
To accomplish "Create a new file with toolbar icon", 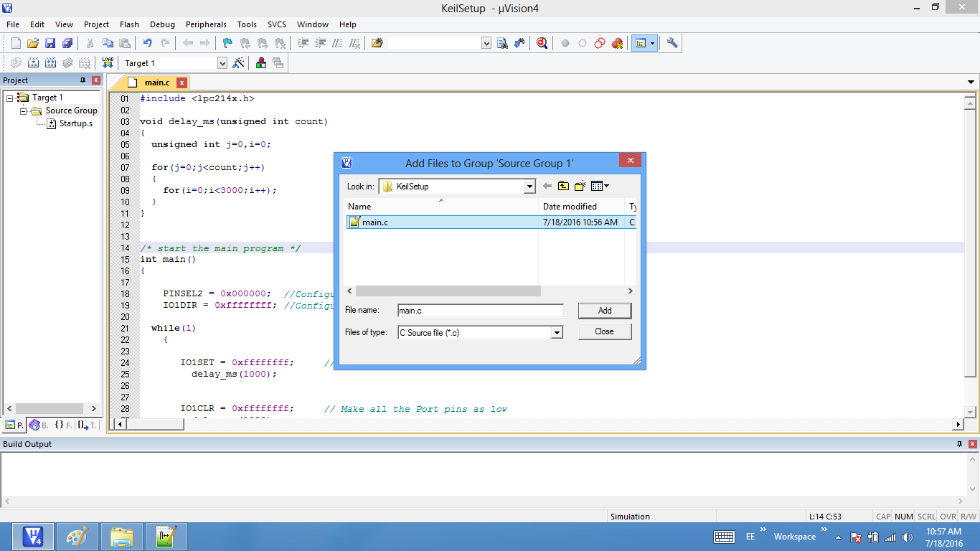I will coord(16,43).
